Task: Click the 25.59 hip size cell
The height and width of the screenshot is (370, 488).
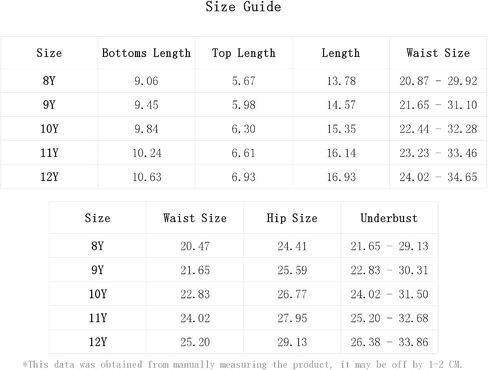Action: [x=292, y=270]
